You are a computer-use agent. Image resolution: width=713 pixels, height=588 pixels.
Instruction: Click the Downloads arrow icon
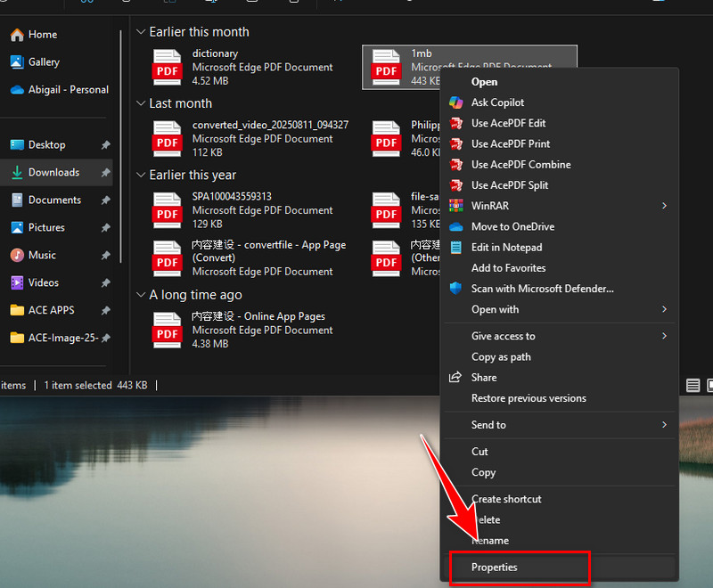pyautogui.click(x=17, y=172)
